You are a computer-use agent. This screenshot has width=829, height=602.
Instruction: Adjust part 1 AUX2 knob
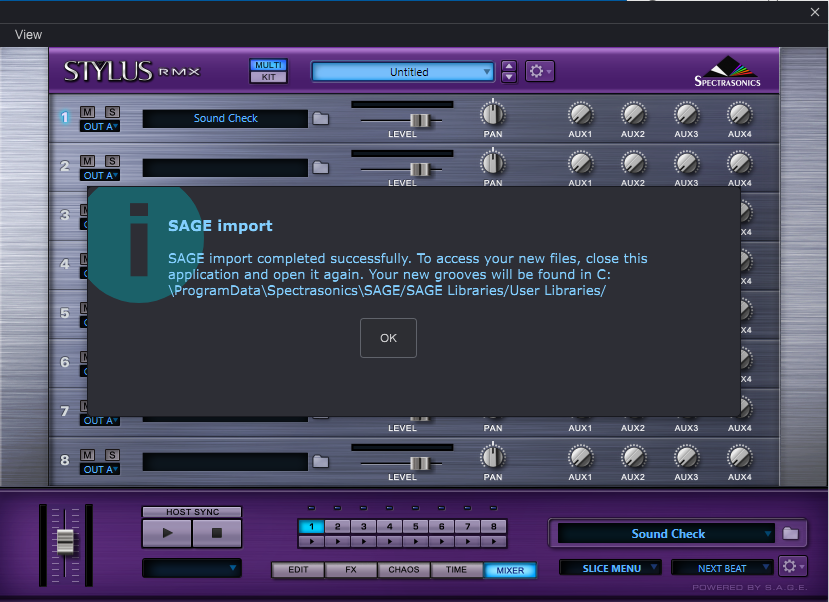pyautogui.click(x=633, y=114)
